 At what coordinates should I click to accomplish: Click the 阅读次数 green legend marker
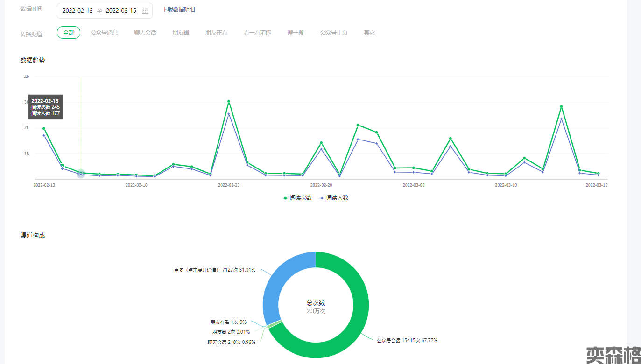[285, 198]
